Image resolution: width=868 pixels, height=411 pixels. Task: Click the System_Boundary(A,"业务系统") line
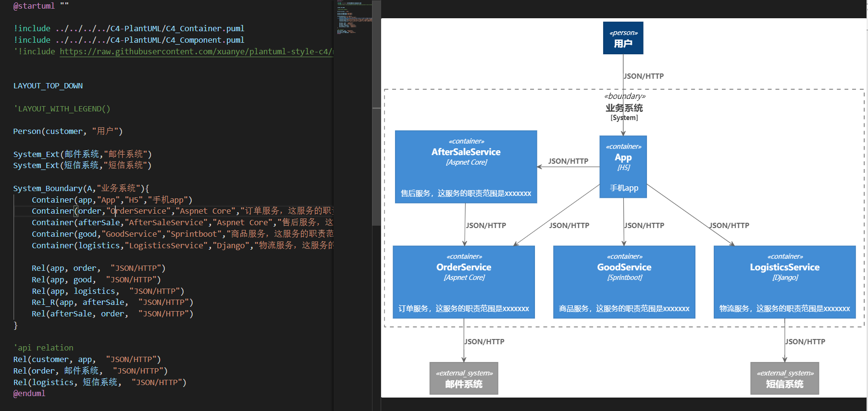pos(81,188)
